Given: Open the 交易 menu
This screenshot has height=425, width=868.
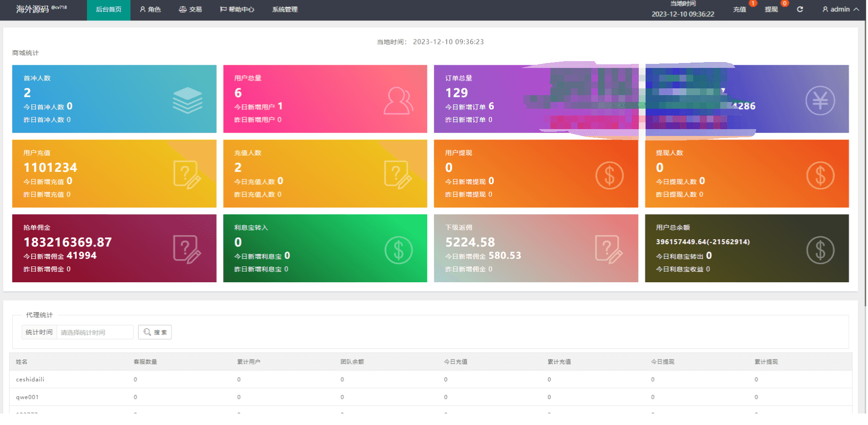Looking at the screenshot, I should 190,10.
